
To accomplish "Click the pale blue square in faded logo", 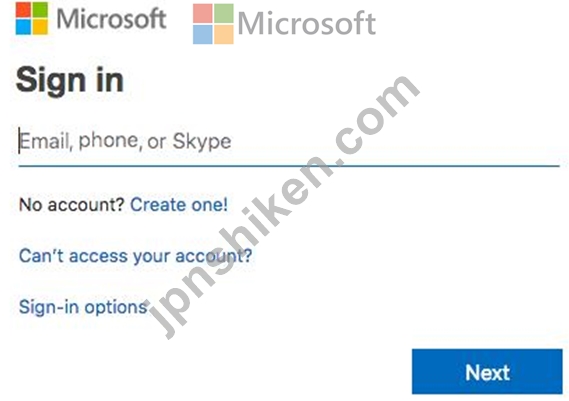I will (x=202, y=34).
